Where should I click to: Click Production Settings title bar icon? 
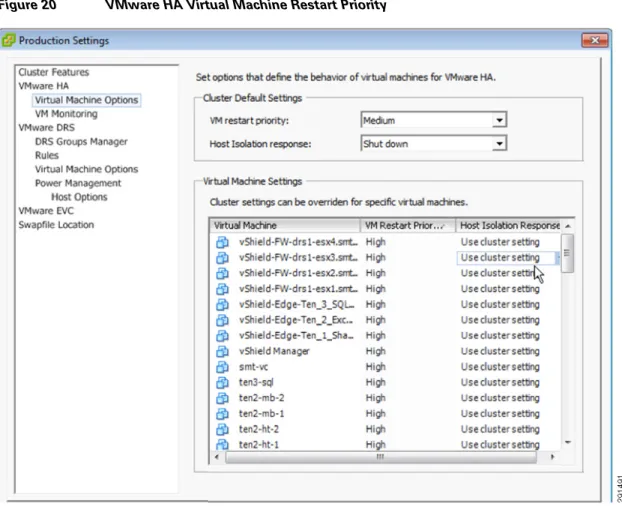click(8, 40)
